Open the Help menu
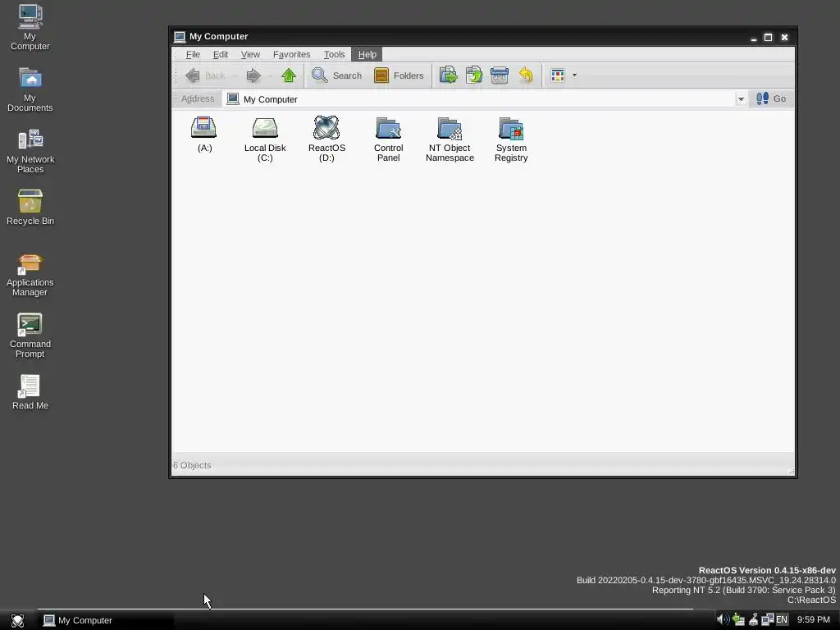Screen dimensions: 840x630 367,54
